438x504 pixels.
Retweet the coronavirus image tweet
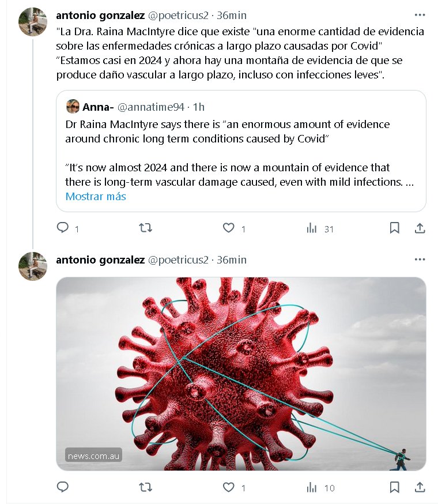[x=145, y=487]
